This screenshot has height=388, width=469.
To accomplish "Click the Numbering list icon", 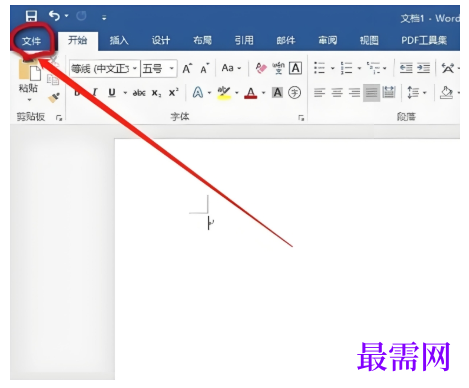I will click(x=346, y=68).
